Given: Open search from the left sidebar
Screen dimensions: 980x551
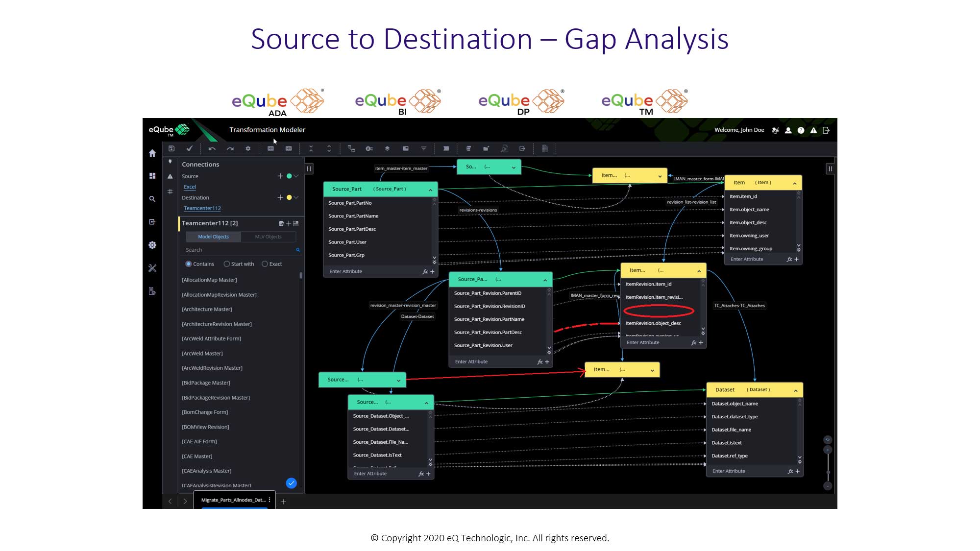Looking at the screenshot, I should pos(152,199).
